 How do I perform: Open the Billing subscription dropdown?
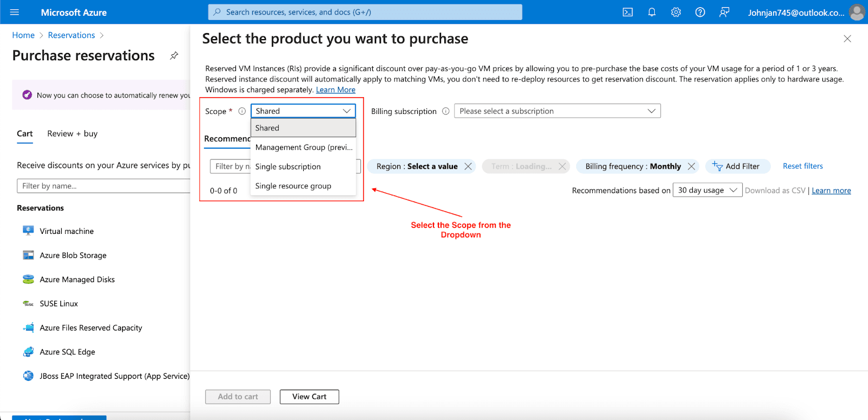[557, 111]
